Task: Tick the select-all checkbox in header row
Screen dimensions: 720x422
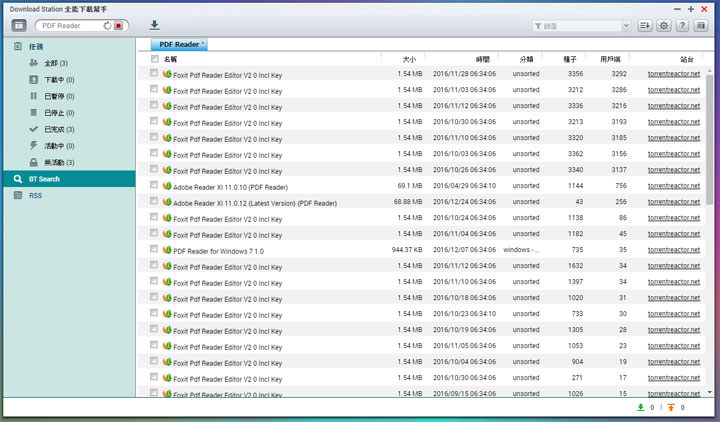Action: coord(154,60)
